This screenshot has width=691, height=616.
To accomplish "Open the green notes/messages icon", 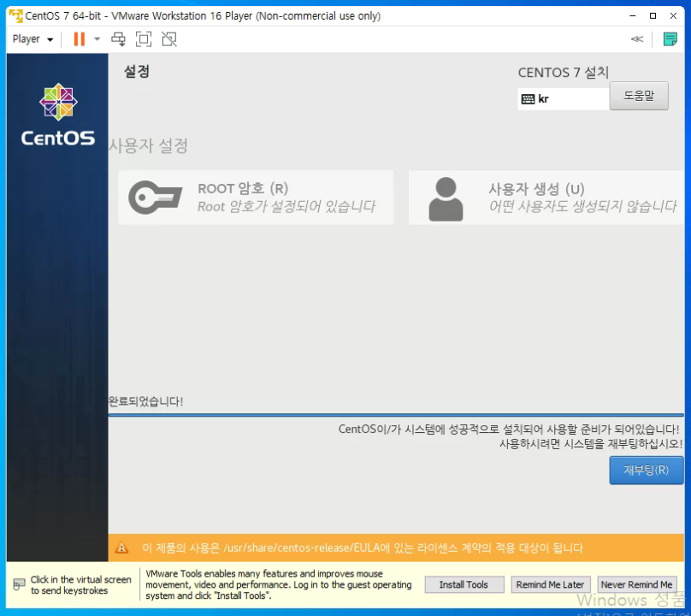I will (x=670, y=39).
